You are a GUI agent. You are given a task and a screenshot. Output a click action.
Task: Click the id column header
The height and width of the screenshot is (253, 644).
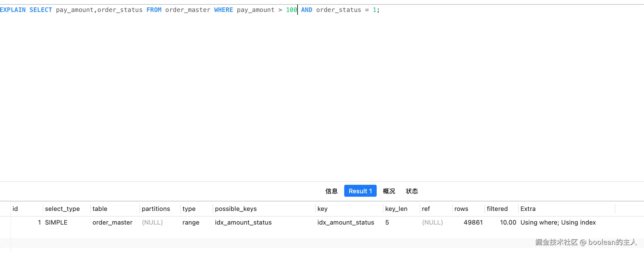pos(27,209)
